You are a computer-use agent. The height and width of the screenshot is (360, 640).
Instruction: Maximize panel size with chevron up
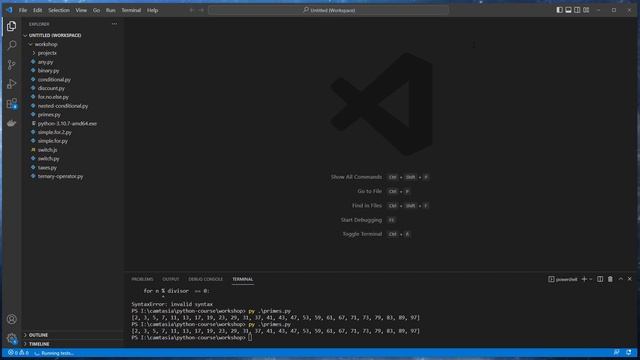[x=620, y=279]
